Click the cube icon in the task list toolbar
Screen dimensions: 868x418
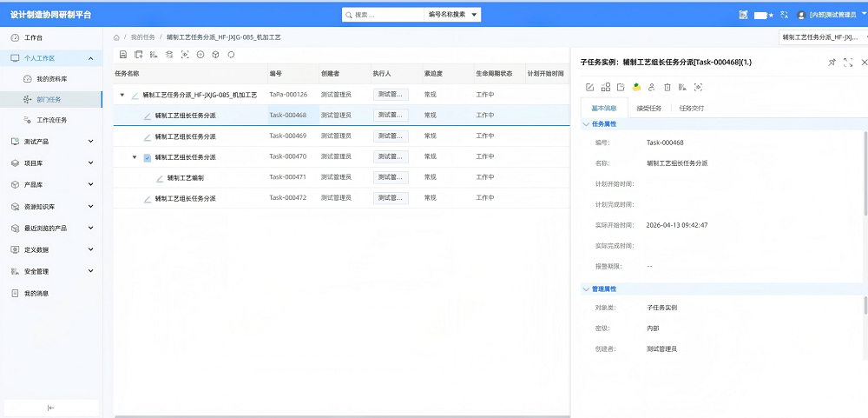(x=216, y=55)
